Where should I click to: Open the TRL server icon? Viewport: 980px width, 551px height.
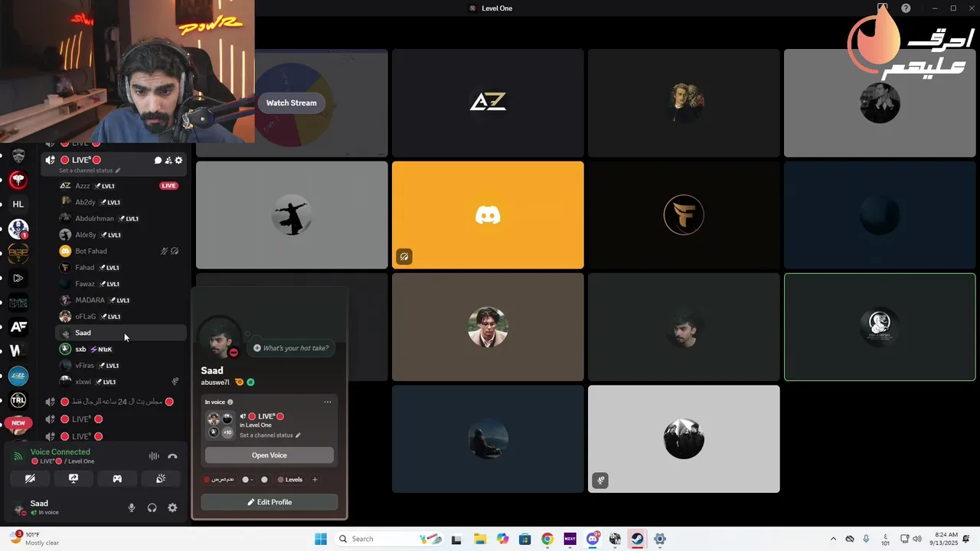(x=18, y=400)
